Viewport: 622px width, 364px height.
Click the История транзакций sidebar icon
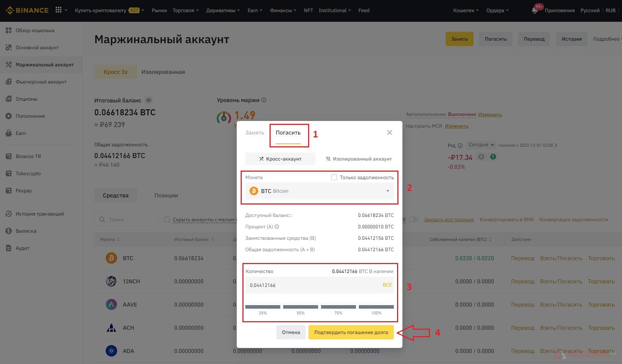click(x=9, y=214)
